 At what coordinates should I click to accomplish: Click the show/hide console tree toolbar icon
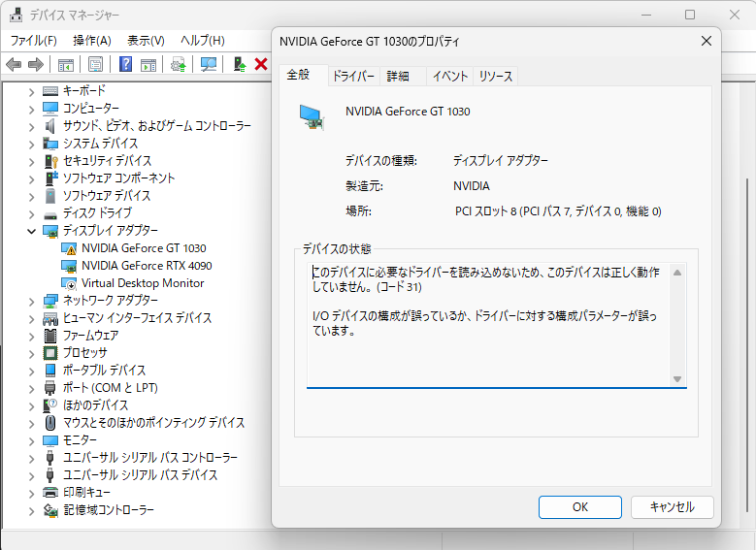click(65, 64)
